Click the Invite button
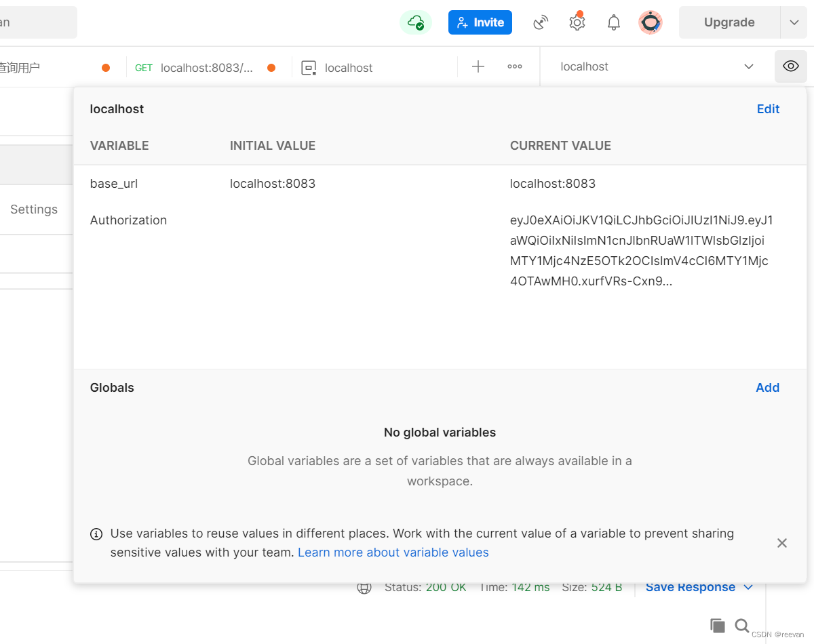Screen dimensions: 814x644 [480, 22]
